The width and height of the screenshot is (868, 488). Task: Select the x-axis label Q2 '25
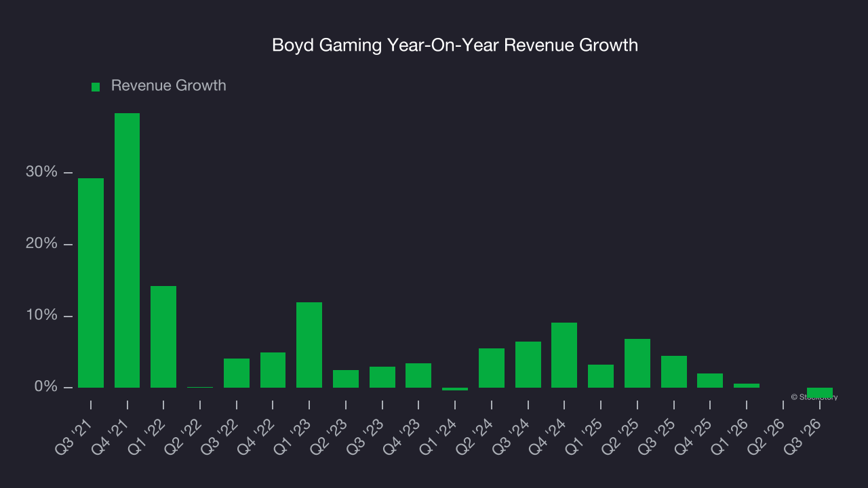point(620,437)
